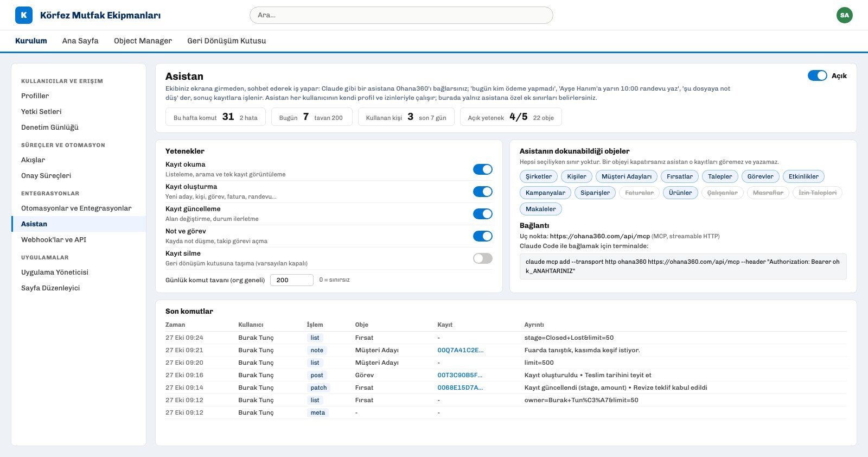The image size is (868, 457).
Task: Toggle the Not ve görev ability
Action: (483, 236)
